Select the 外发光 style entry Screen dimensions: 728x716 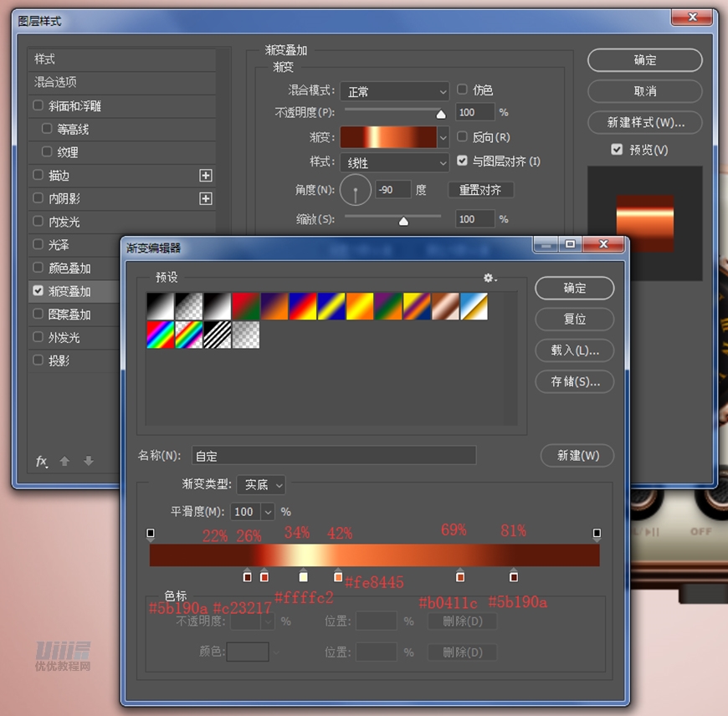[x=64, y=338]
